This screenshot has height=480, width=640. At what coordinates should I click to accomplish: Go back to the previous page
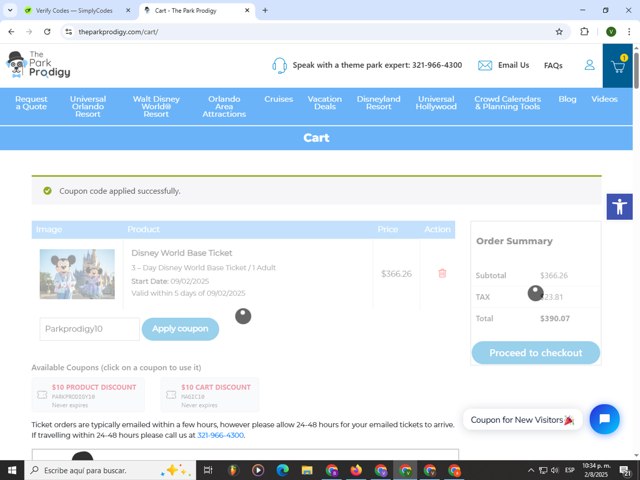pyautogui.click(x=11, y=32)
